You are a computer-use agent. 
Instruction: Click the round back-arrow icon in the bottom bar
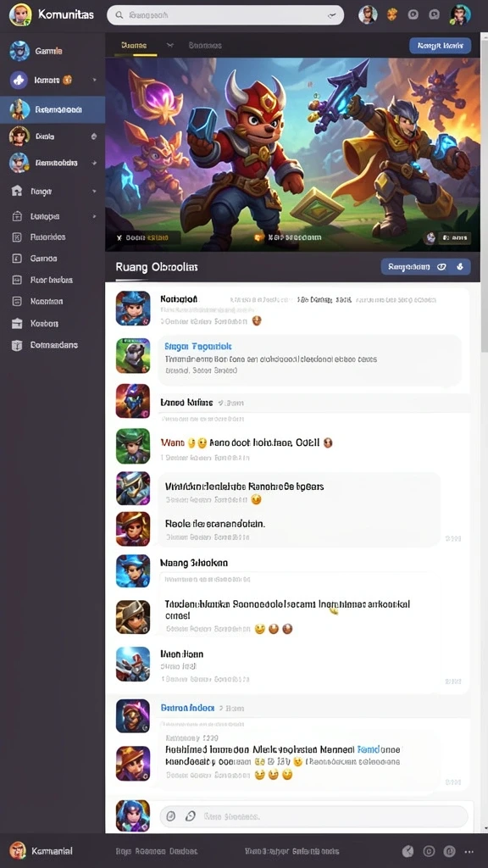(x=408, y=851)
